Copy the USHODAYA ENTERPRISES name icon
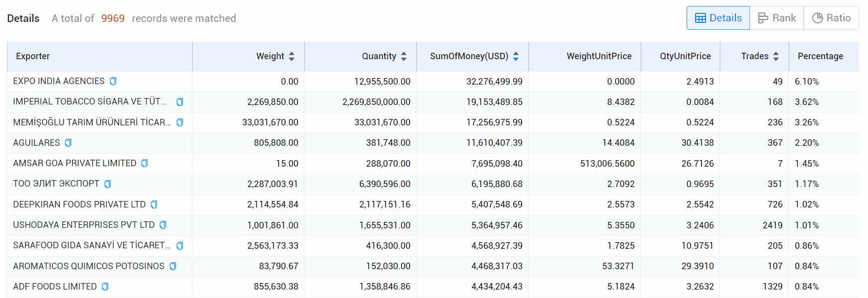 coord(163,225)
